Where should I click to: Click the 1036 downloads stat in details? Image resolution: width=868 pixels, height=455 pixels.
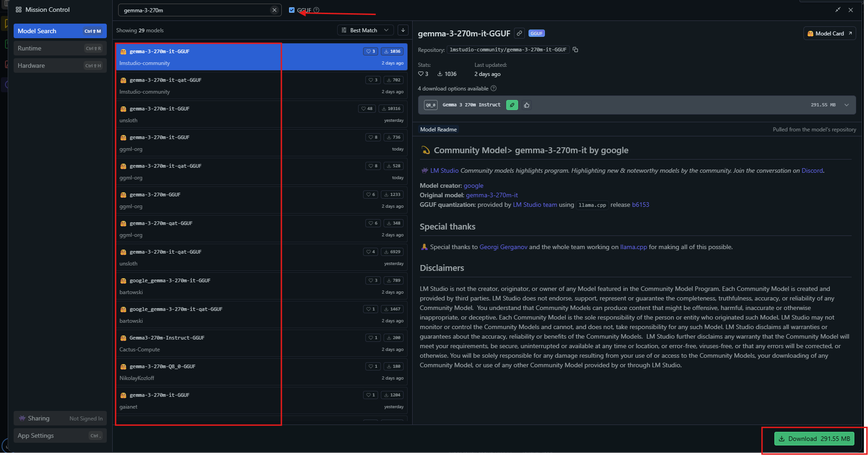pos(447,74)
